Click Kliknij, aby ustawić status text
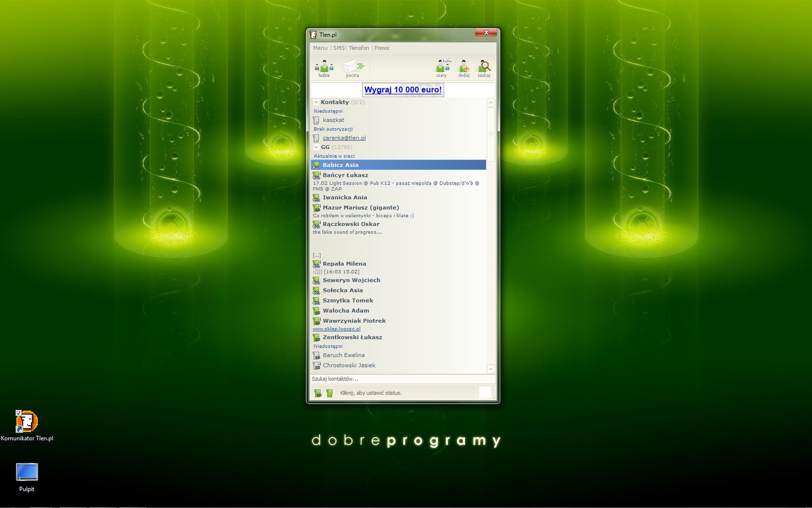 coord(371,393)
